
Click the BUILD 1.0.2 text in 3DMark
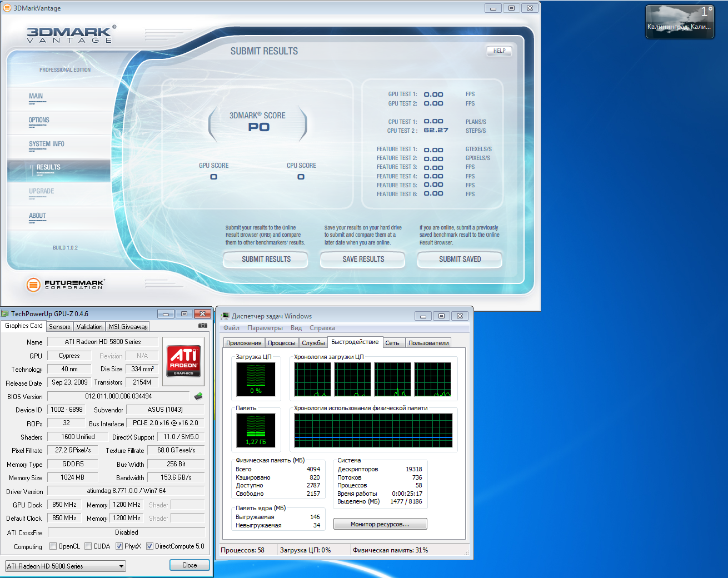click(x=65, y=248)
